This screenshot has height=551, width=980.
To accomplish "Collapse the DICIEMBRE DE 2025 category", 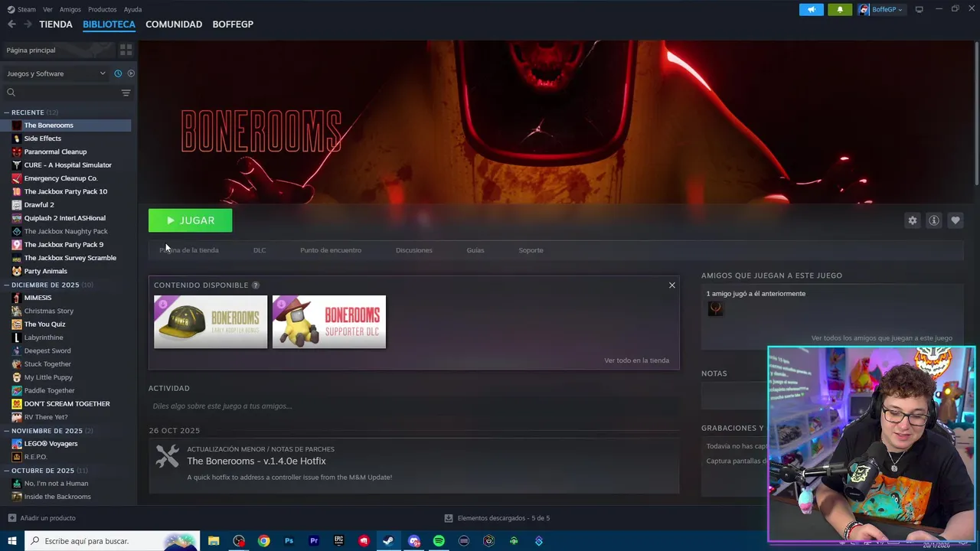I will coord(6,285).
